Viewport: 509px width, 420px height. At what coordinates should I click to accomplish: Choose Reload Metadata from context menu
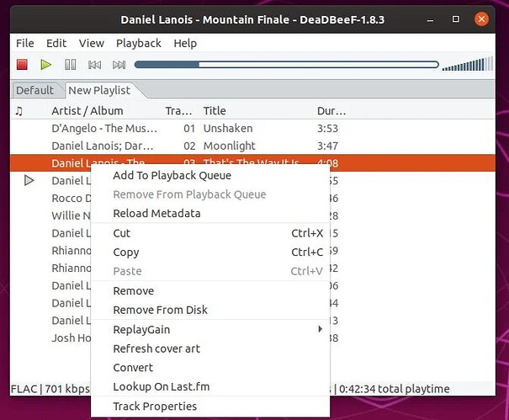tap(156, 213)
